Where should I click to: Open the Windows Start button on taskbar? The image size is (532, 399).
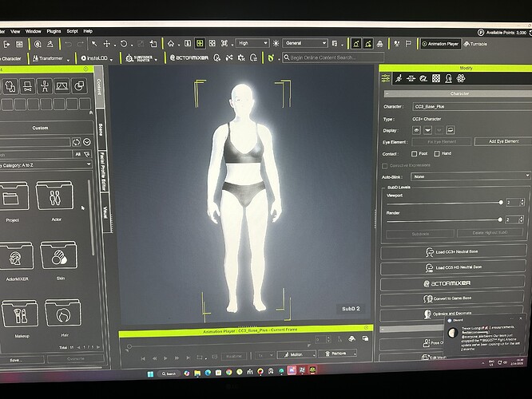(x=150, y=374)
